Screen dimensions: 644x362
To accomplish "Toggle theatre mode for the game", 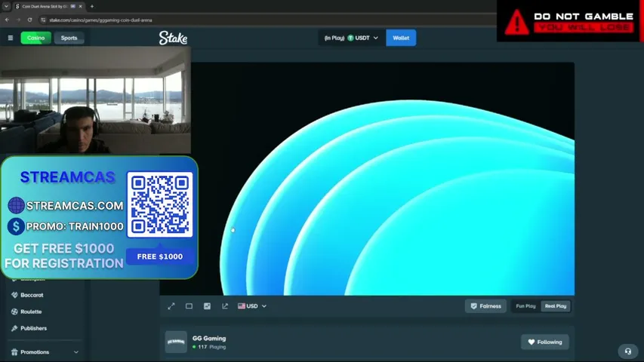I will (x=189, y=306).
